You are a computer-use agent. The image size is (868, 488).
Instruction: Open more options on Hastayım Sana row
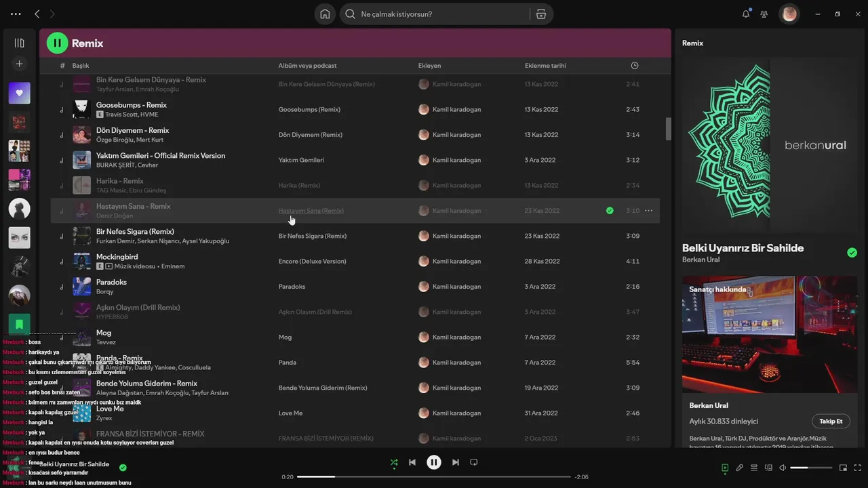click(x=648, y=211)
